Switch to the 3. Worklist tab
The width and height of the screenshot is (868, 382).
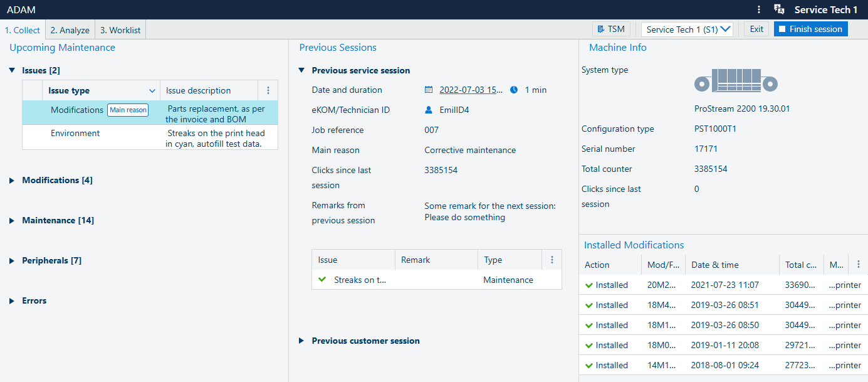(120, 30)
